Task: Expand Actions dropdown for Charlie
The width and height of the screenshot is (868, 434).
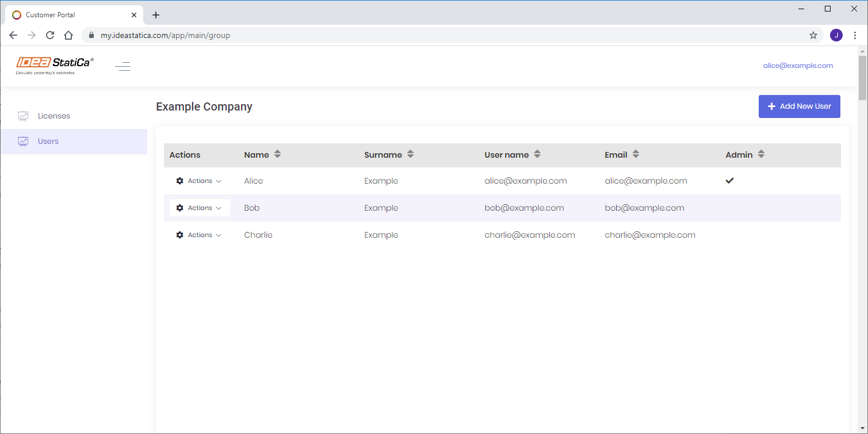Action: click(199, 235)
